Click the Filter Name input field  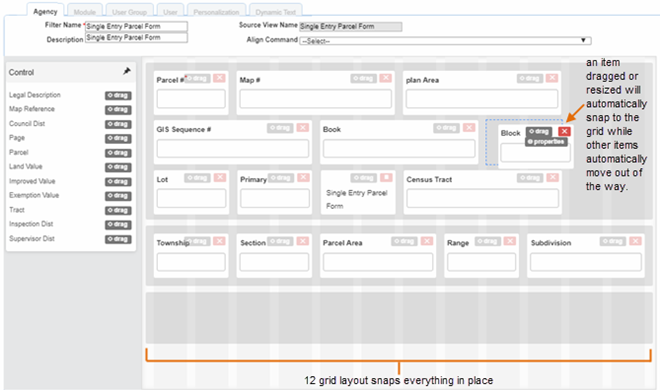(136, 26)
